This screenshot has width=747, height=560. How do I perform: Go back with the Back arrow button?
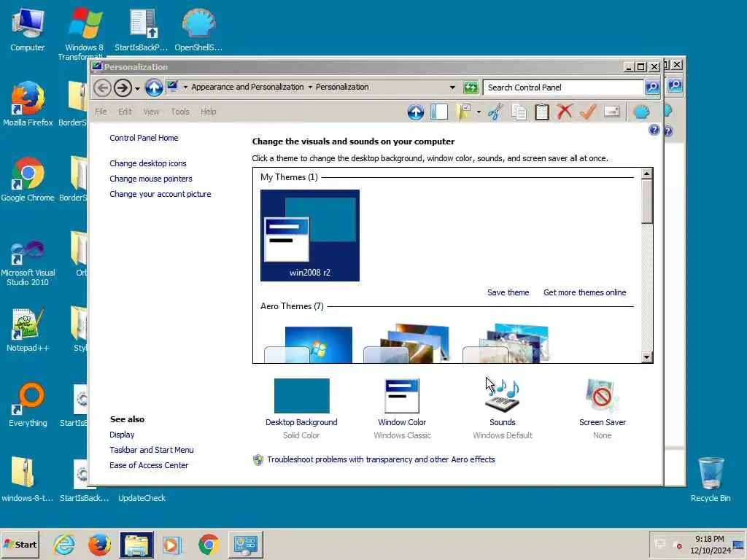pos(102,87)
